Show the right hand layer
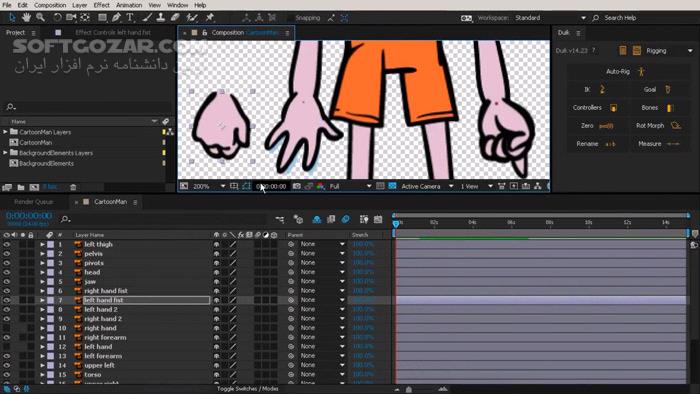The height and width of the screenshot is (394, 700). click(x=6, y=328)
